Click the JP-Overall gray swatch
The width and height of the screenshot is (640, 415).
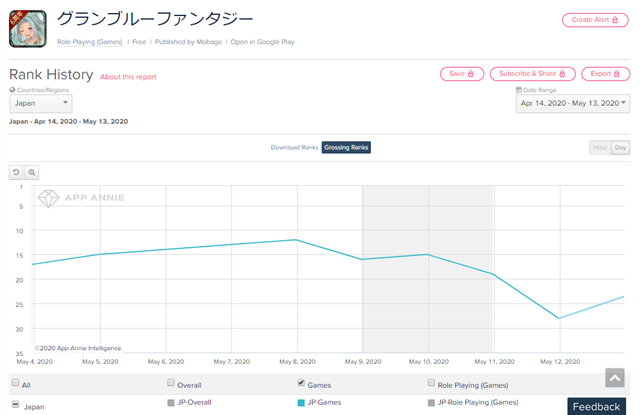[171, 403]
